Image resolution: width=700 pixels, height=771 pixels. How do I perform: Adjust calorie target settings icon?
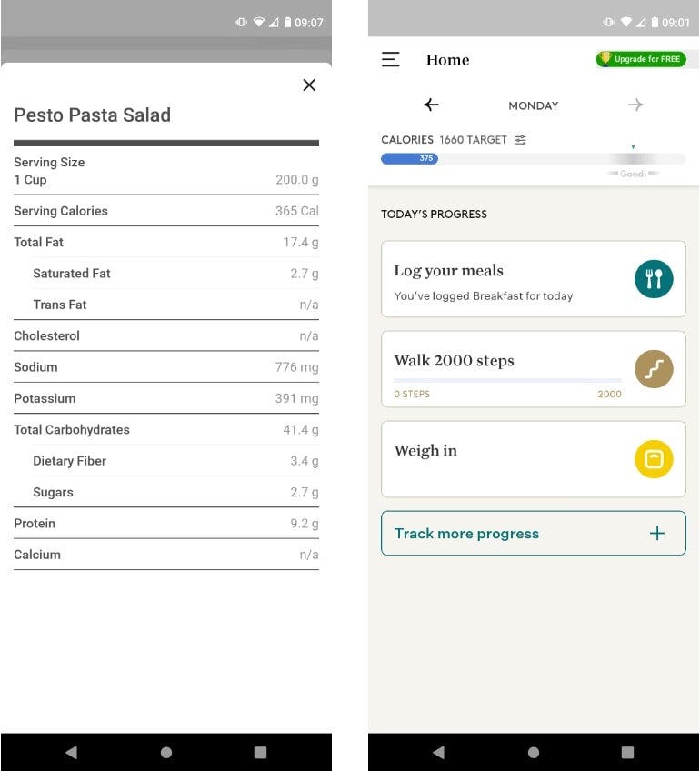[x=521, y=140]
